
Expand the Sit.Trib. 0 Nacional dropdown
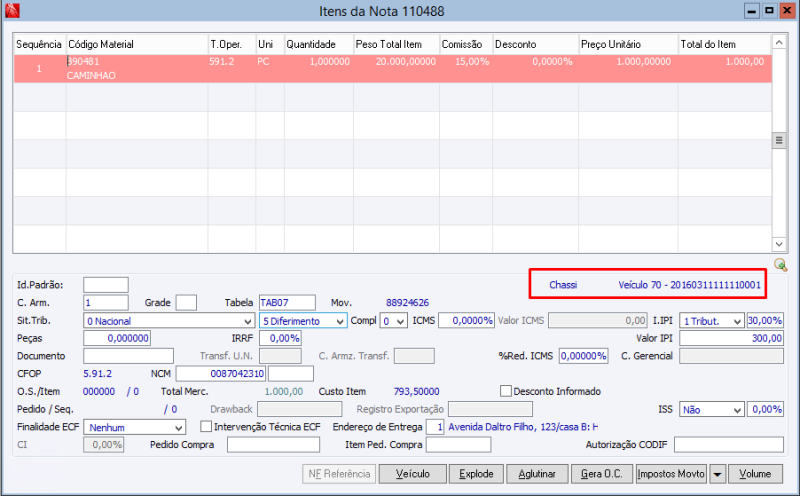[x=247, y=321]
